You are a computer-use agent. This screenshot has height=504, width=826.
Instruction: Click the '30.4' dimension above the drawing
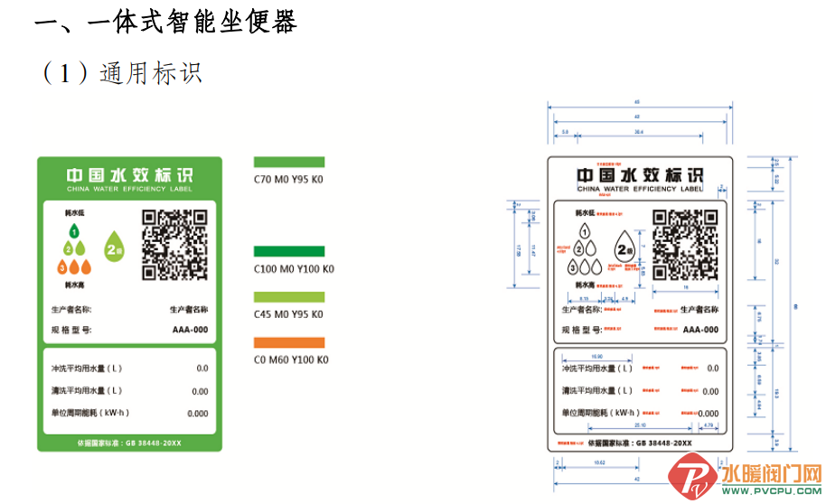pyautogui.click(x=639, y=132)
